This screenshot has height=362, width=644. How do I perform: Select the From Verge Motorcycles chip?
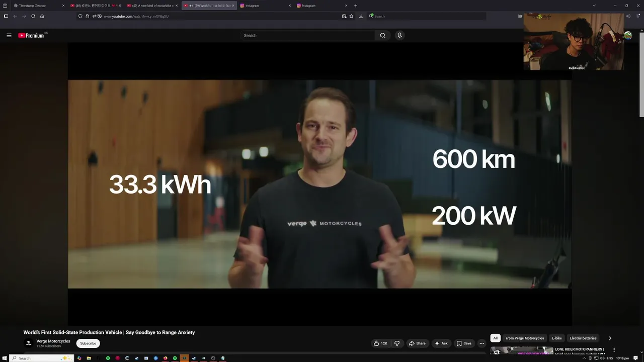coord(524,338)
